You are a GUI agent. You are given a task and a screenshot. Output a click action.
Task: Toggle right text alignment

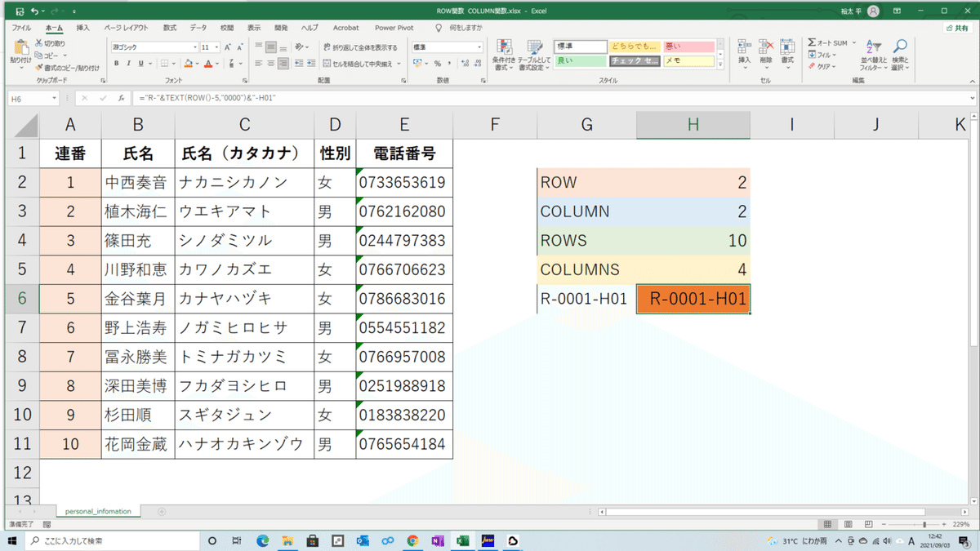point(283,63)
